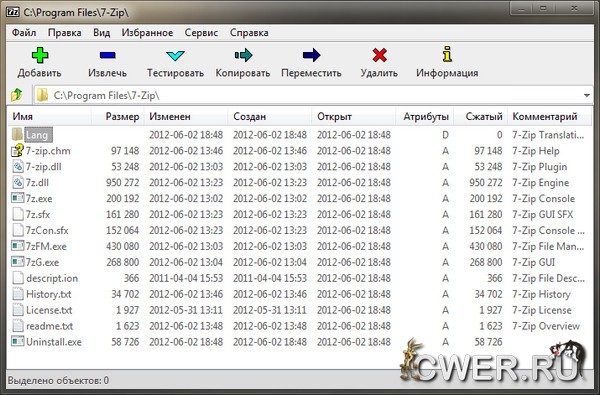Click the green plus Добавить icon
Viewport: 600px width, 395px height.
click(x=40, y=55)
